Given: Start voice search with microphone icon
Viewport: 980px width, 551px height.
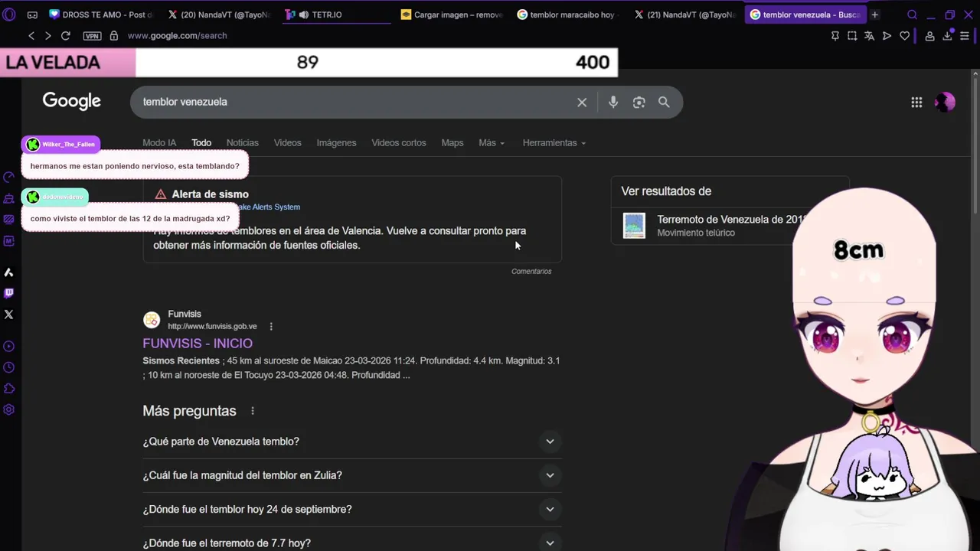Looking at the screenshot, I should click(613, 102).
